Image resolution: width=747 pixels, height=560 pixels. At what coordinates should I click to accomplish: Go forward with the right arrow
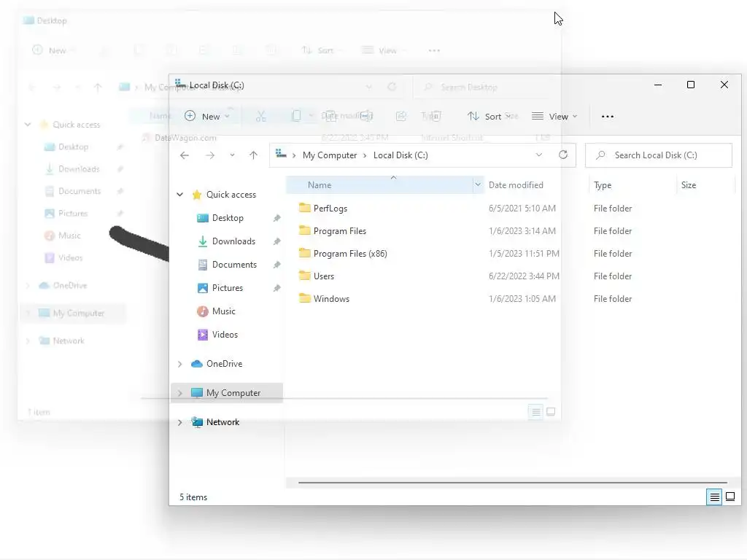click(x=210, y=155)
